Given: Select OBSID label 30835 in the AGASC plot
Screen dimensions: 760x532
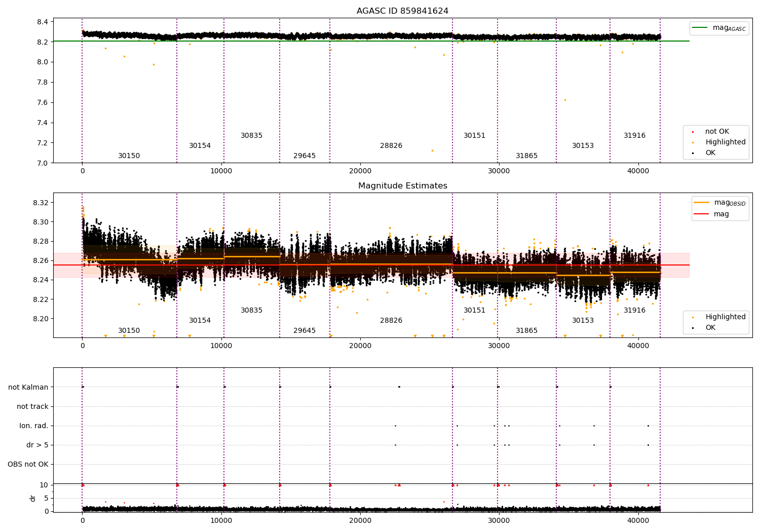Looking at the screenshot, I should (252, 136).
